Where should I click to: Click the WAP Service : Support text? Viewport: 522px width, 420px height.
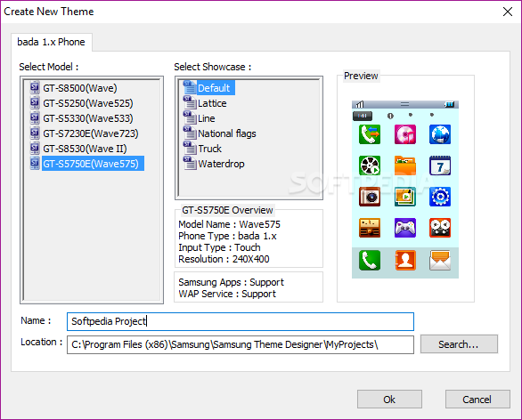point(227,294)
